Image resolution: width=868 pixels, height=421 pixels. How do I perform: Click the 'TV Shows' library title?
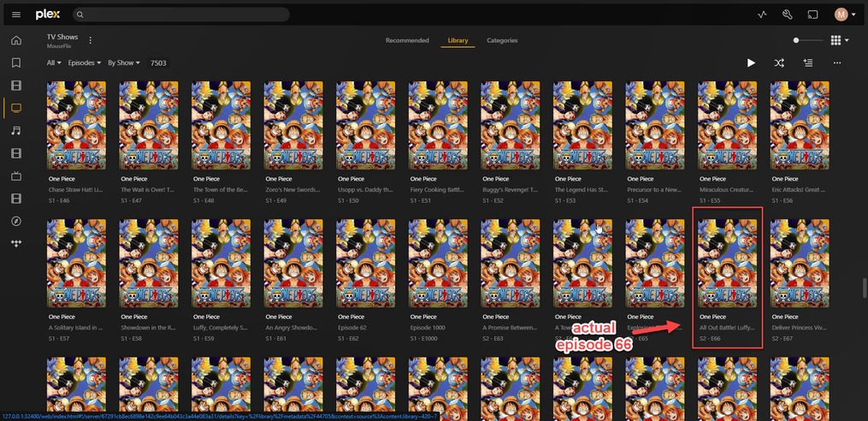(62, 37)
